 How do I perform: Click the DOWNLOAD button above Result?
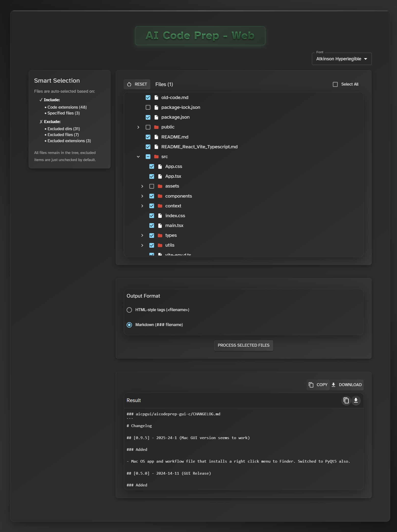tap(346, 385)
